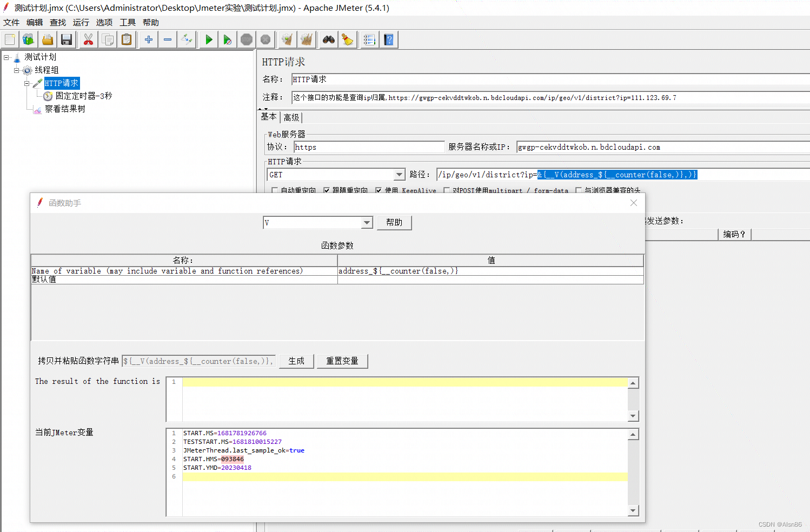Click the Copy toolbar icon
Screen dimensions: 810x532
(108, 39)
